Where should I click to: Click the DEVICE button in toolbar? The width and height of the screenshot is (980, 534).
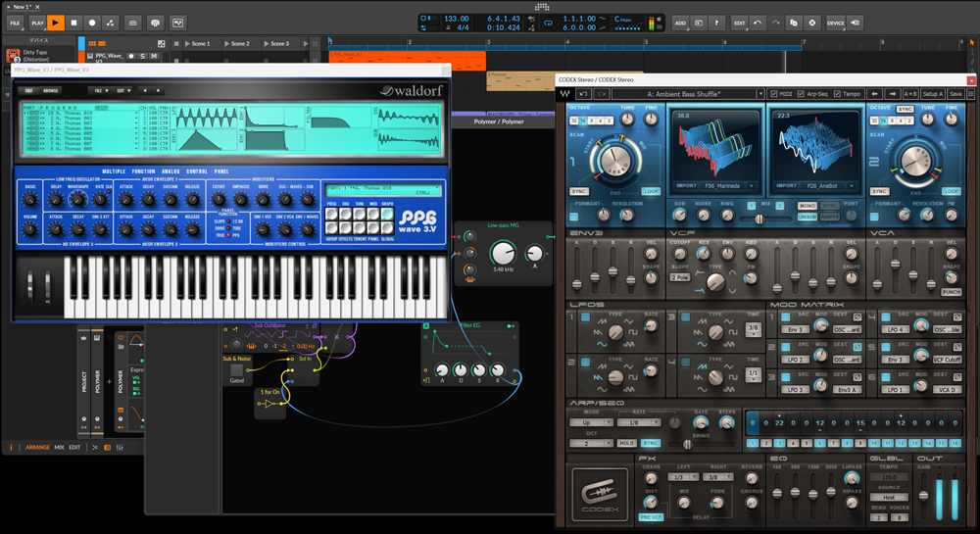836,24
